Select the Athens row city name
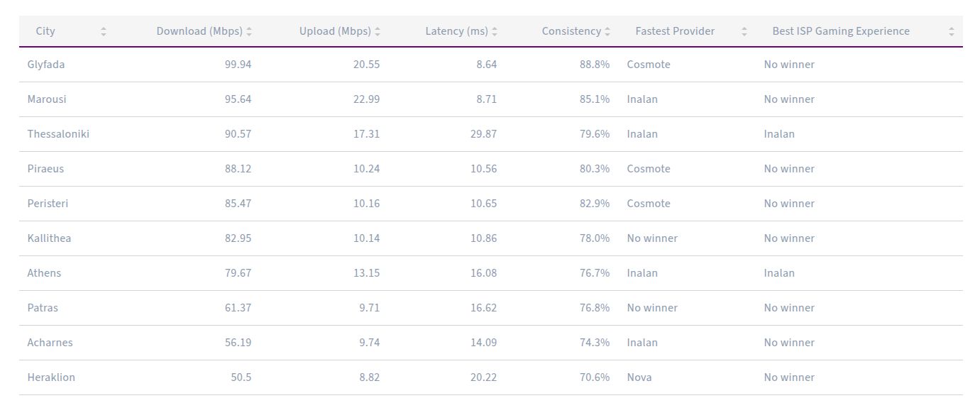 (44, 273)
